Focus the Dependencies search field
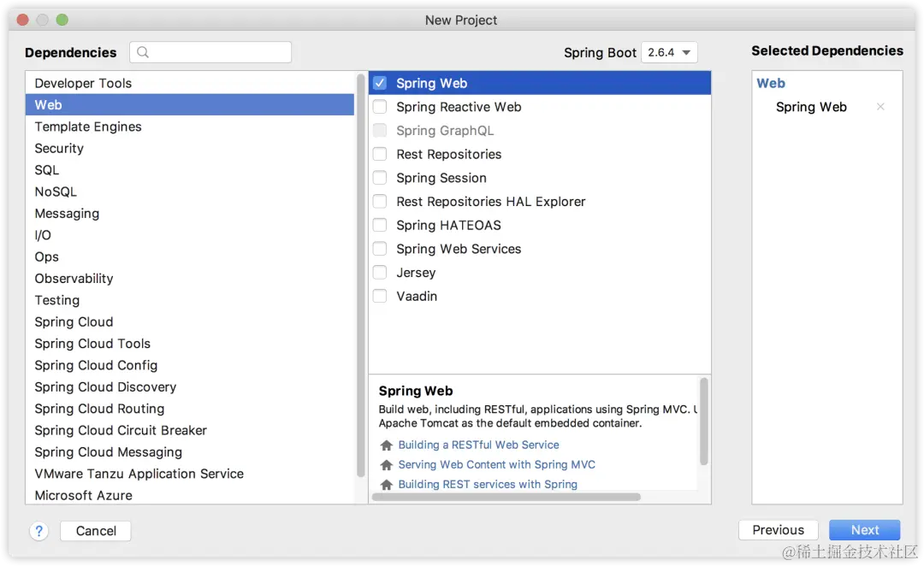Viewport: 924px width, 566px height. tap(210, 52)
